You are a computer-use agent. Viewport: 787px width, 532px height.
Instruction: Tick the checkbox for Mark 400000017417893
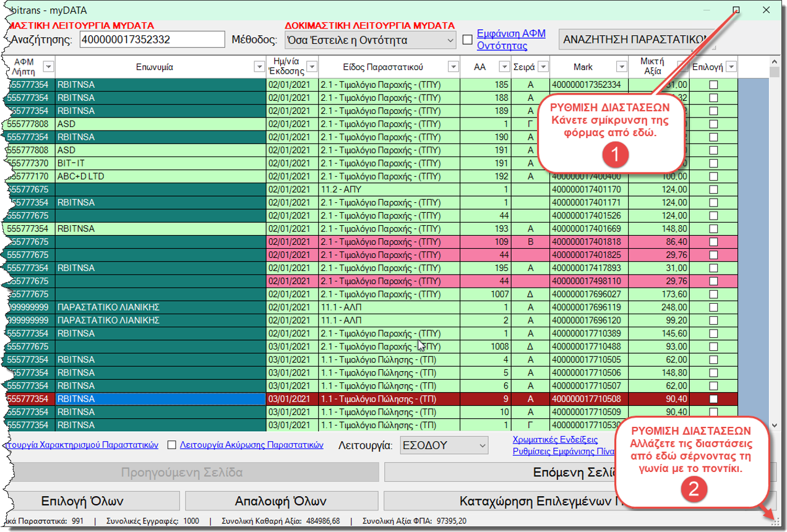coord(713,268)
